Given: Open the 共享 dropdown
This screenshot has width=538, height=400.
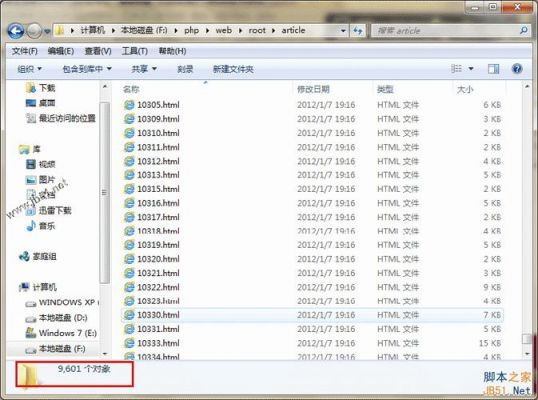Looking at the screenshot, I should tap(144, 69).
